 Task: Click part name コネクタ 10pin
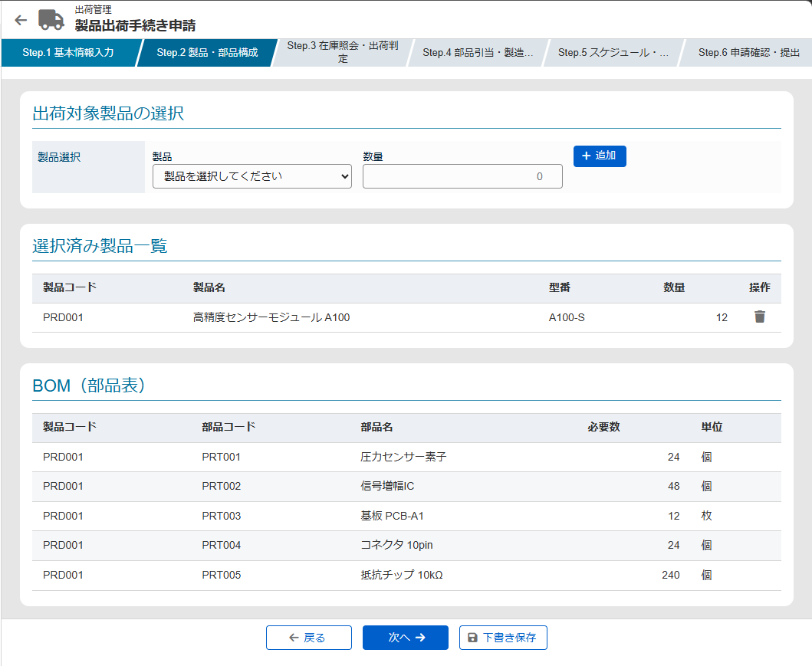(396, 545)
